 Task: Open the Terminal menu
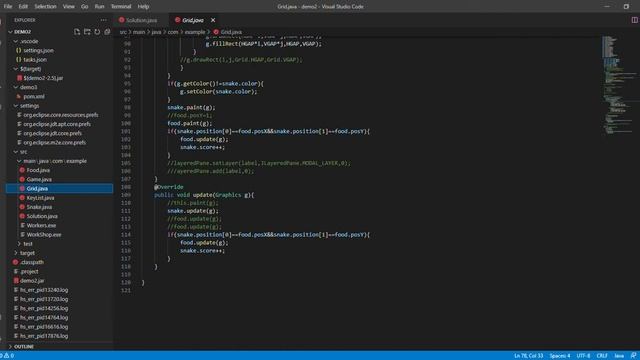pyautogui.click(x=121, y=7)
